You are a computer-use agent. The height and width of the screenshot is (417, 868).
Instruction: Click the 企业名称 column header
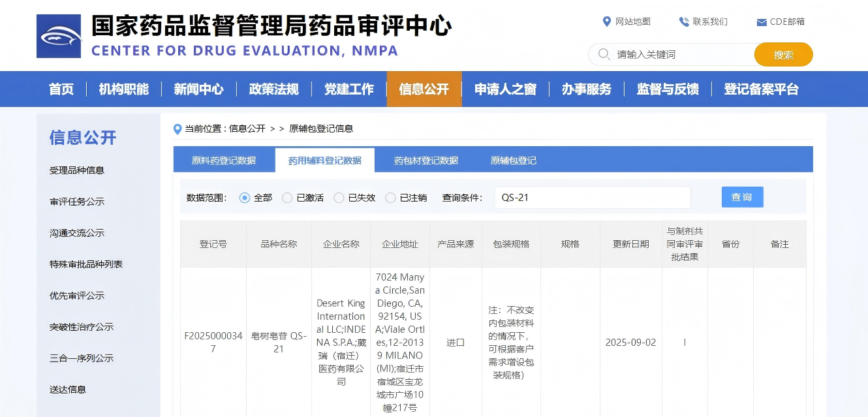[341, 244]
